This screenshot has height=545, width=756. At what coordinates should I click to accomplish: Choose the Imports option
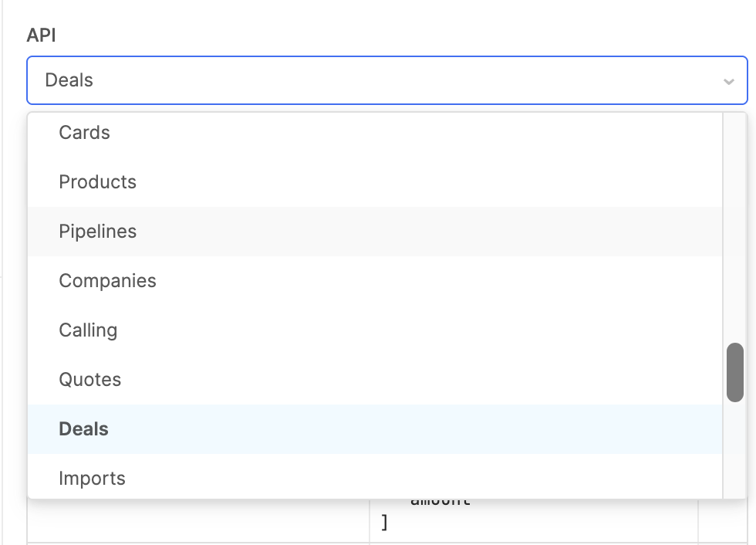click(x=93, y=479)
